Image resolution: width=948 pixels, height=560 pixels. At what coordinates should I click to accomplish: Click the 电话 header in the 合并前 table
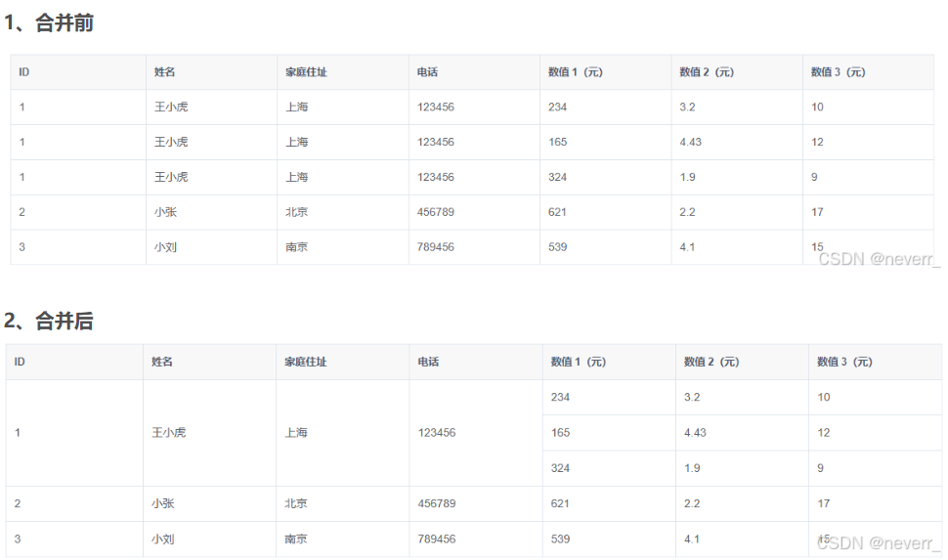tap(427, 72)
